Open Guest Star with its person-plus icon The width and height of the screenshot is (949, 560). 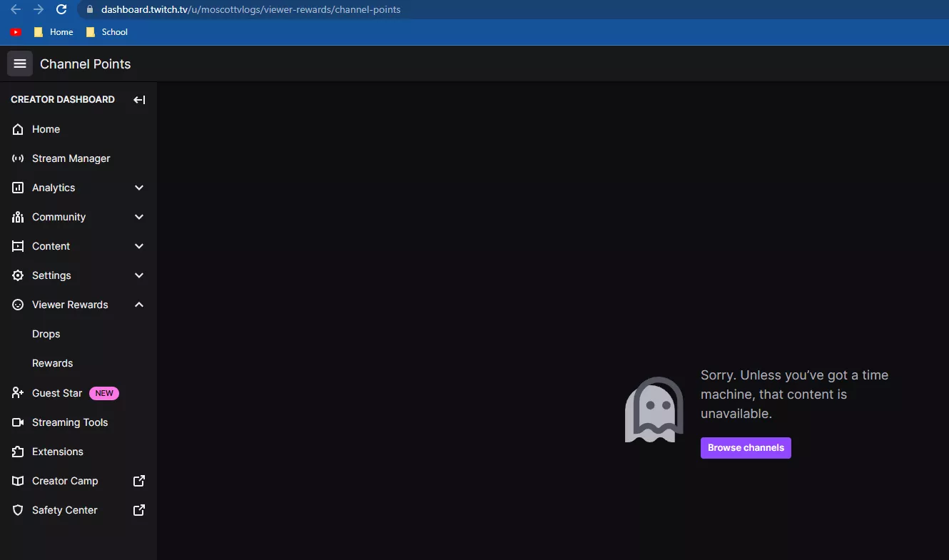(x=16, y=393)
